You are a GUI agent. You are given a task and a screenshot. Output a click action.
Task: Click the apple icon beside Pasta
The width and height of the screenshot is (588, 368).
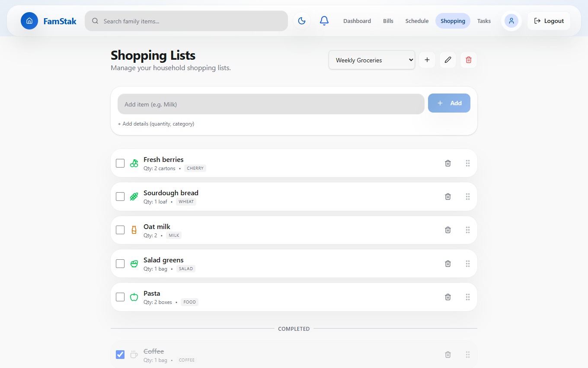click(134, 297)
